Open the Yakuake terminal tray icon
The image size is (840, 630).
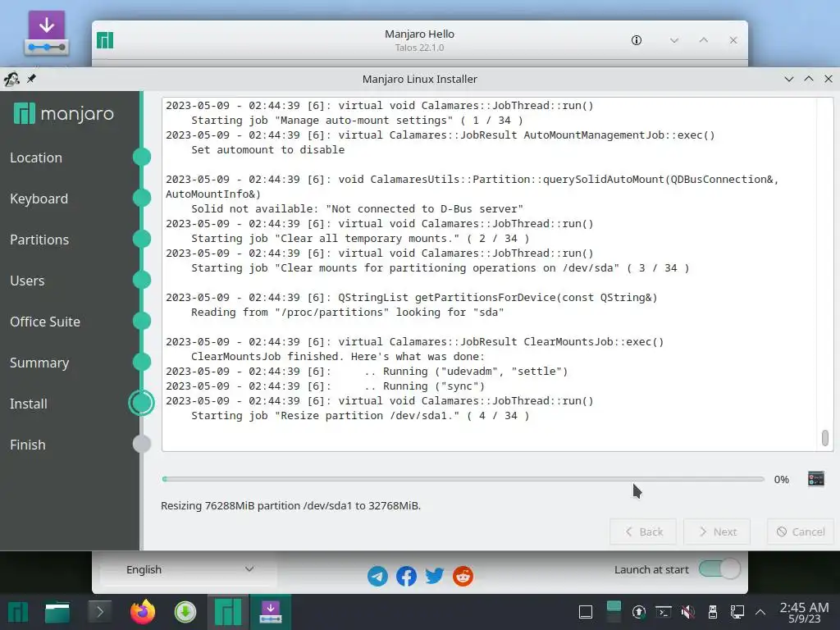tap(664, 612)
